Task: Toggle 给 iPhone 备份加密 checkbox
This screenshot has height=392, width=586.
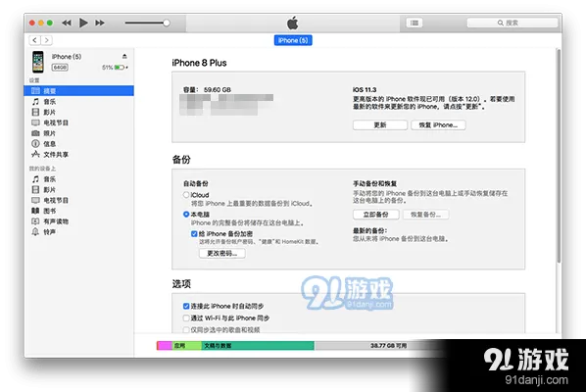Action: pyautogui.click(x=194, y=234)
